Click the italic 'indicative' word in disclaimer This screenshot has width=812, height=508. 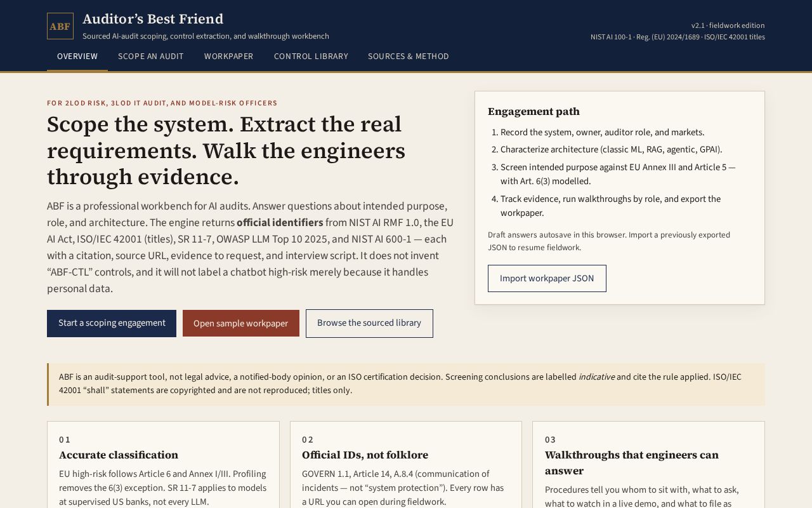coord(596,377)
